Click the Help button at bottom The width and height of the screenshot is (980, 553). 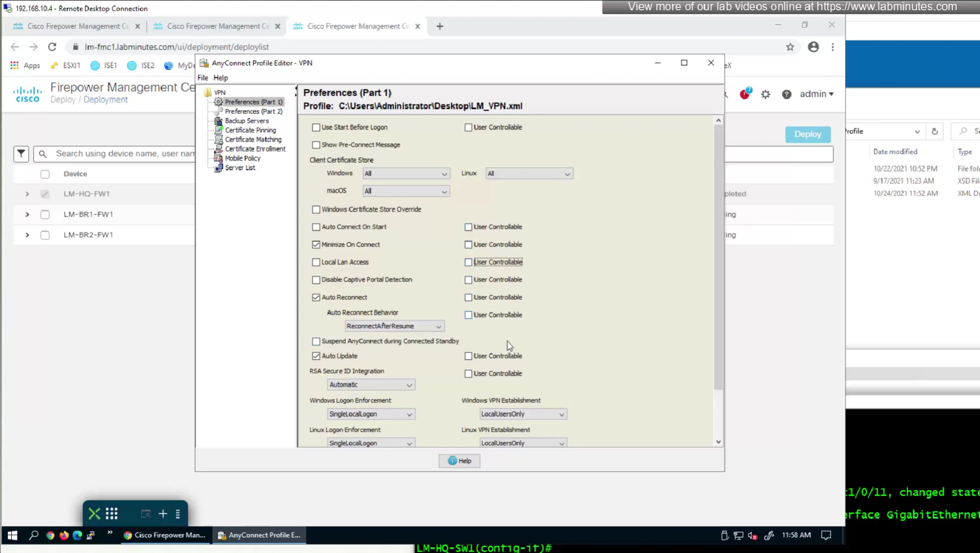click(x=459, y=461)
